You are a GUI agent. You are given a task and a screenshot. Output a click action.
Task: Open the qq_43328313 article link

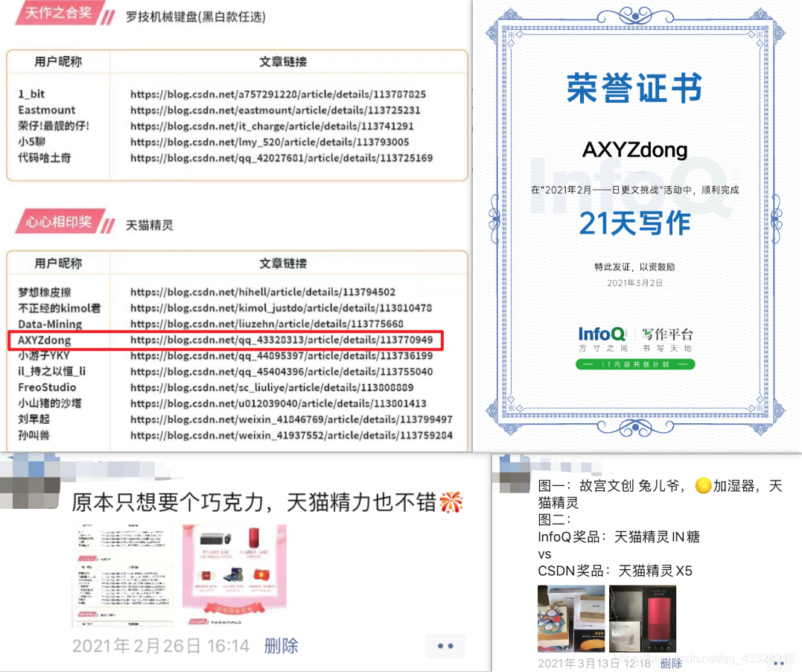[281, 339]
